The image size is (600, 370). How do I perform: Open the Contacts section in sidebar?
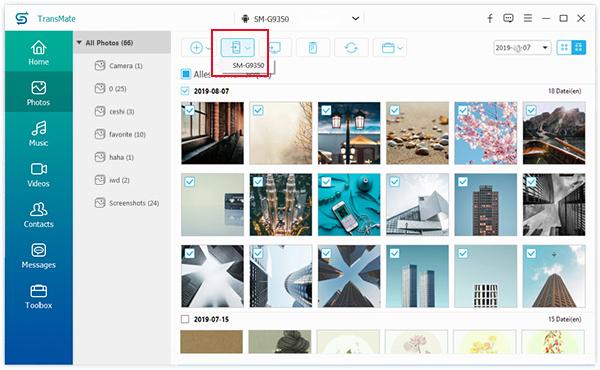39,214
